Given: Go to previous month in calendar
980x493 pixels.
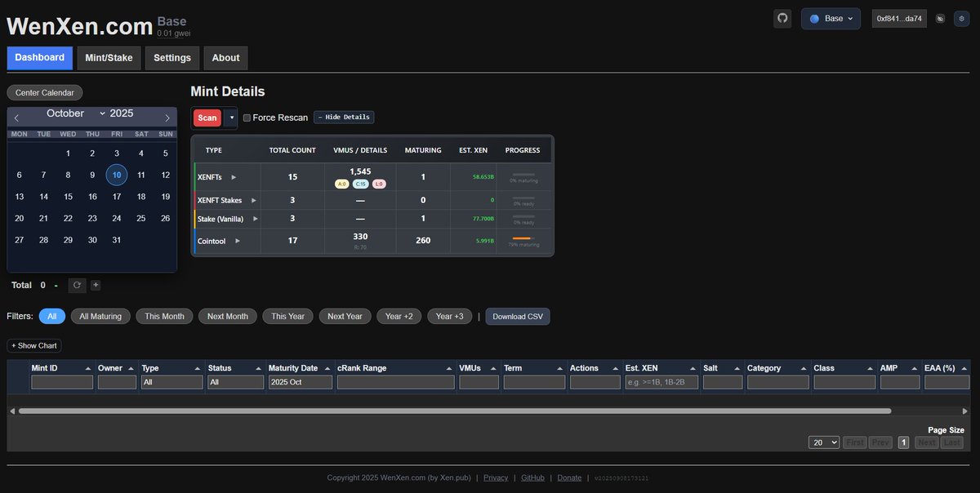Looking at the screenshot, I should click(x=16, y=118).
